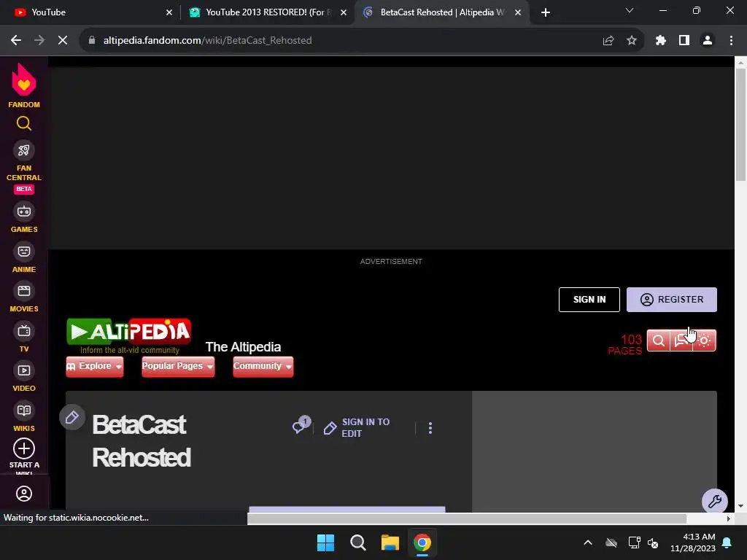
Task: Open search in the Fandom sidebar
Action: (x=24, y=124)
